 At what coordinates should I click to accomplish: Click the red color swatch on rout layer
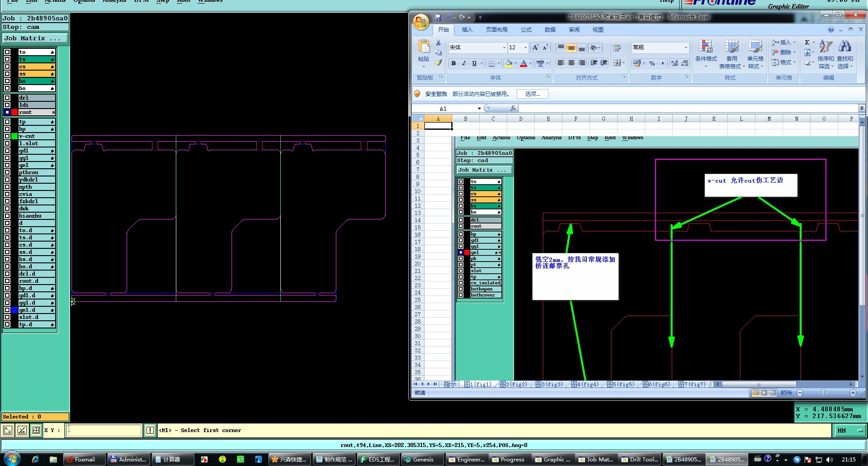coord(14,112)
